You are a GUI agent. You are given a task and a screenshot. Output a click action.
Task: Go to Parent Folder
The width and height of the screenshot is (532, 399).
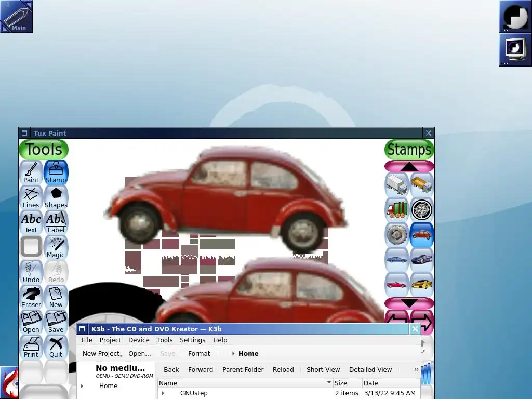click(x=243, y=369)
